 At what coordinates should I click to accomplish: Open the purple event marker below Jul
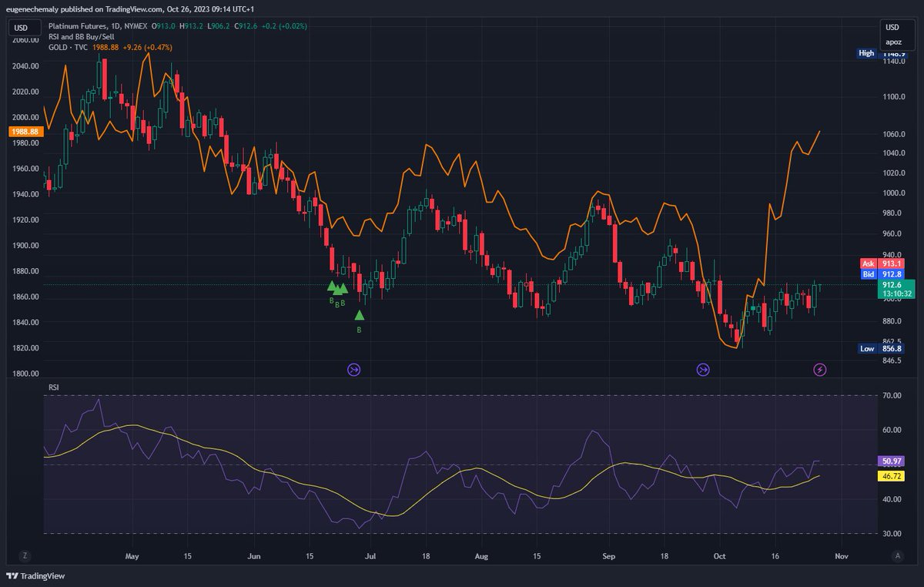(354, 370)
